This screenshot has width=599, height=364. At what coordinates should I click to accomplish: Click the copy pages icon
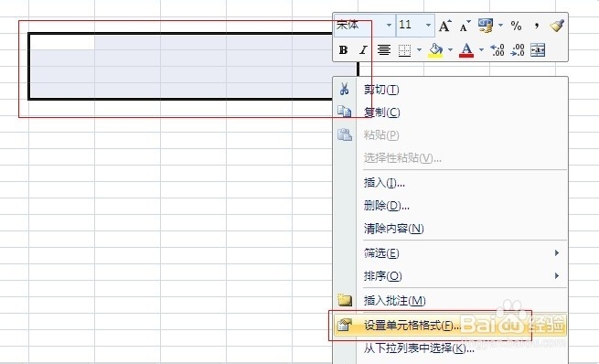(x=344, y=112)
